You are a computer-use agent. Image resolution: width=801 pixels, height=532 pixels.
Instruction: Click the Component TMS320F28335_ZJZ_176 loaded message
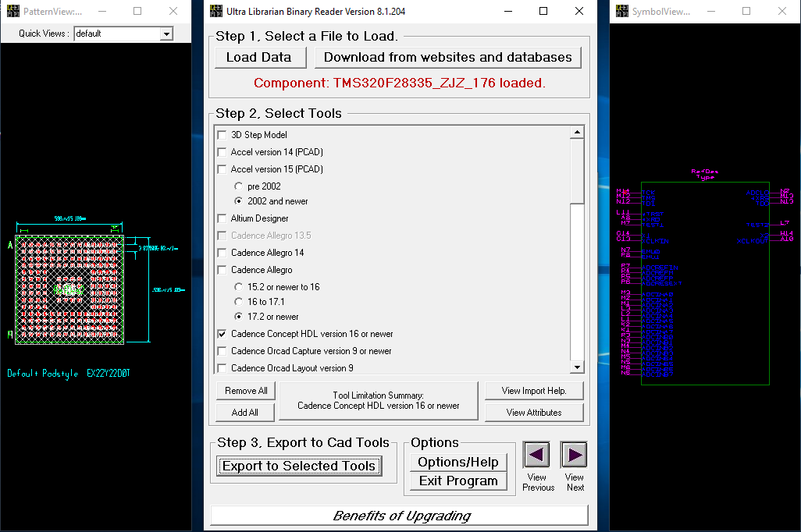coord(400,83)
